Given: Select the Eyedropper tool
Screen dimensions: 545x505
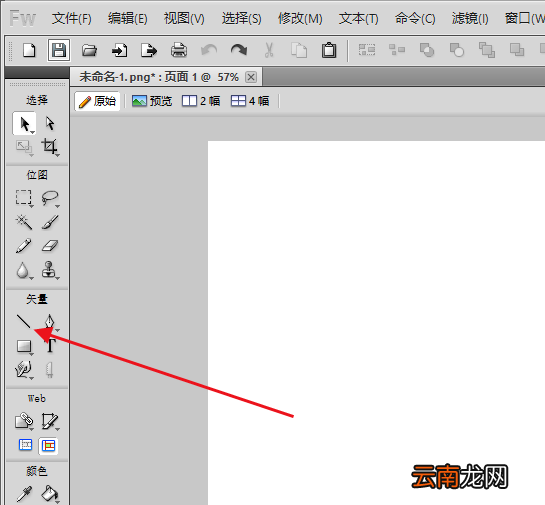Looking at the screenshot, I should coord(24,494).
